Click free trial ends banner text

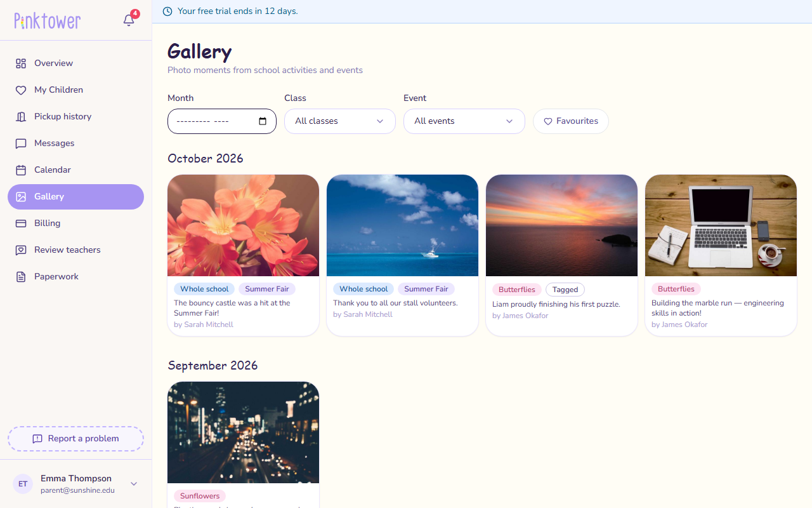click(238, 11)
